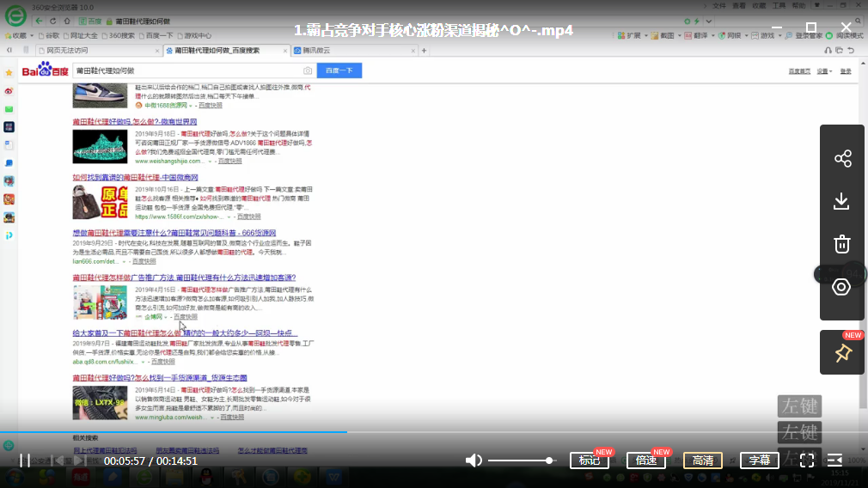The width and height of the screenshot is (868, 488).
Task: Open the 查看 menu
Action: click(739, 5)
